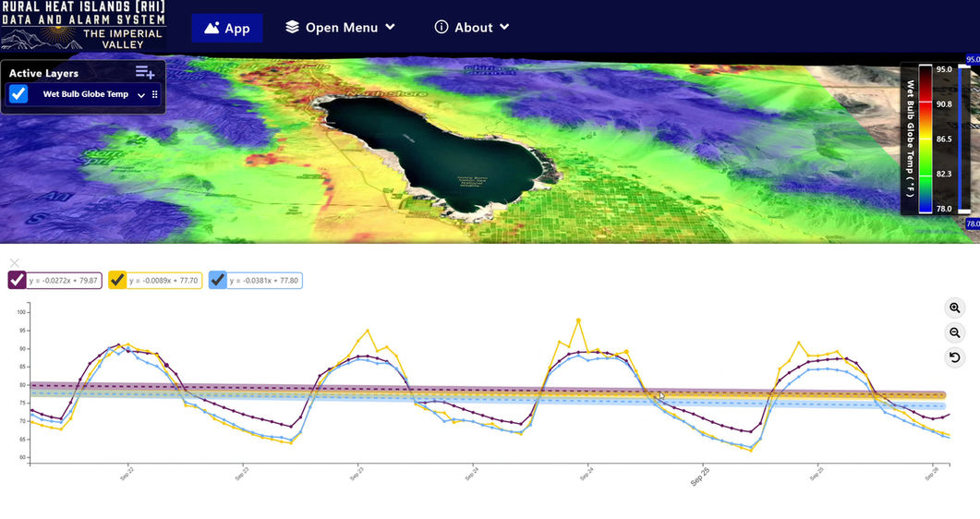Toggle the blue trendline series checkbox
980x519 pixels.
point(217,280)
